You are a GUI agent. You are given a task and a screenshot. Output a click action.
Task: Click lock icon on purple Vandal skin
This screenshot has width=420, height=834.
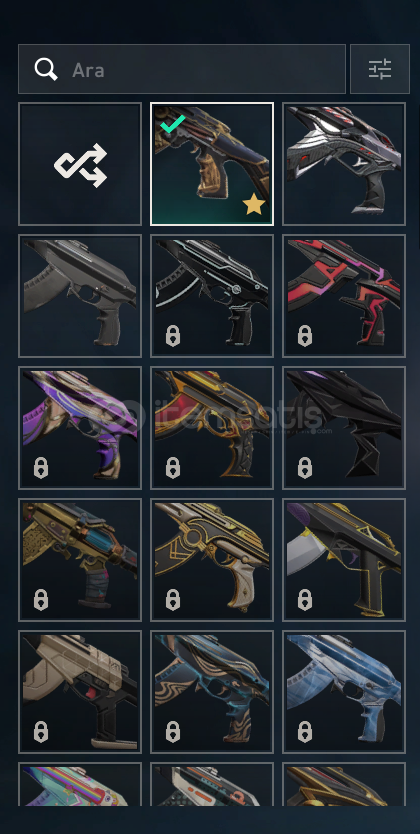41,468
